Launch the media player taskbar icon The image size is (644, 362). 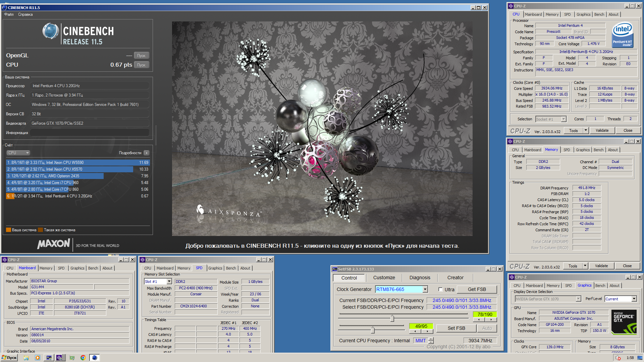[38, 358]
